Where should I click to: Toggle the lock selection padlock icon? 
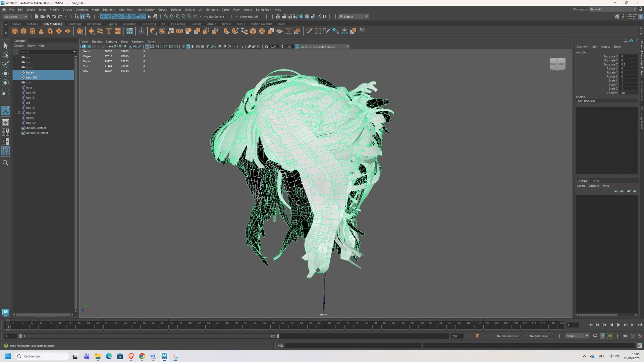149,16
